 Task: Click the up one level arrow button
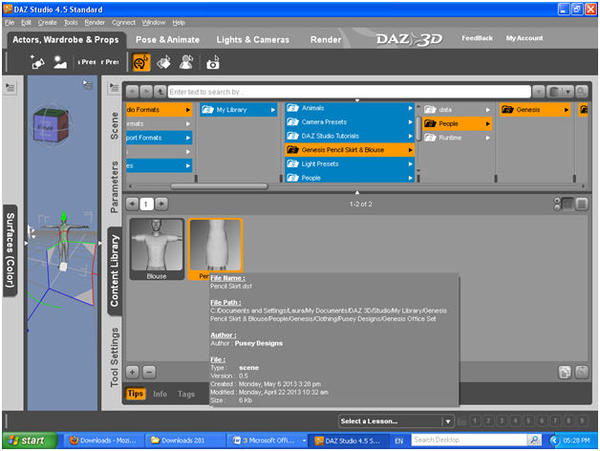pyautogui.click(x=160, y=92)
